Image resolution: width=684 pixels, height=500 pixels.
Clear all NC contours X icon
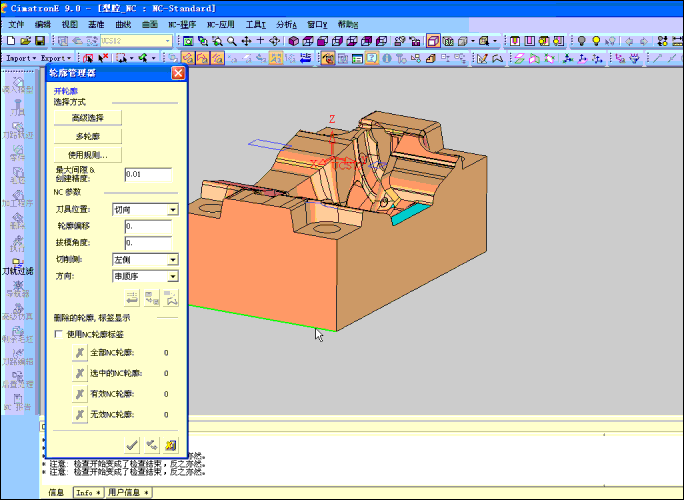pyautogui.click(x=79, y=353)
